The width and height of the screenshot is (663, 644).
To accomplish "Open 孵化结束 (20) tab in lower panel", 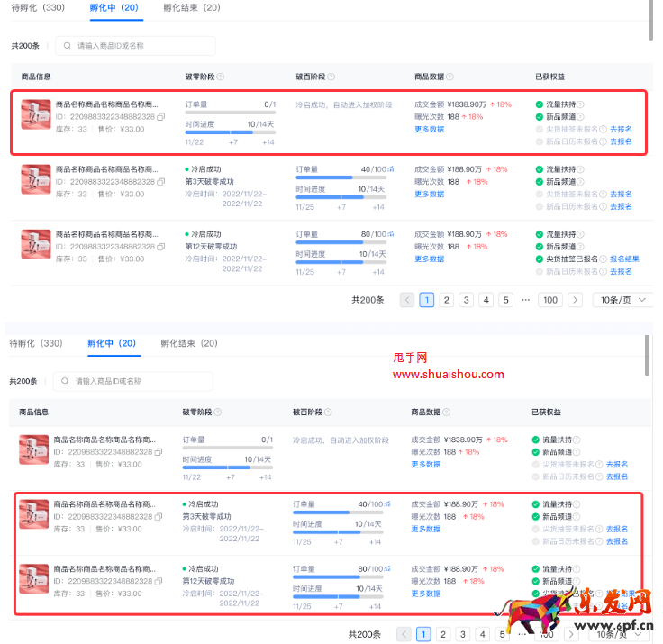I will click(189, 343).
